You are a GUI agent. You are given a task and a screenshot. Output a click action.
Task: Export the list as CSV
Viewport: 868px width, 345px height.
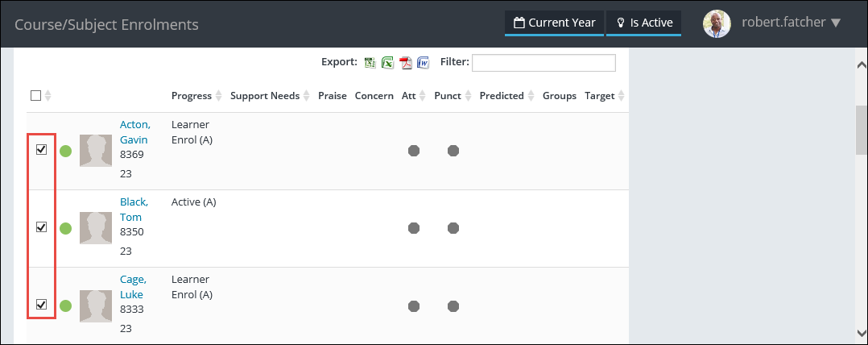(370, 63)
